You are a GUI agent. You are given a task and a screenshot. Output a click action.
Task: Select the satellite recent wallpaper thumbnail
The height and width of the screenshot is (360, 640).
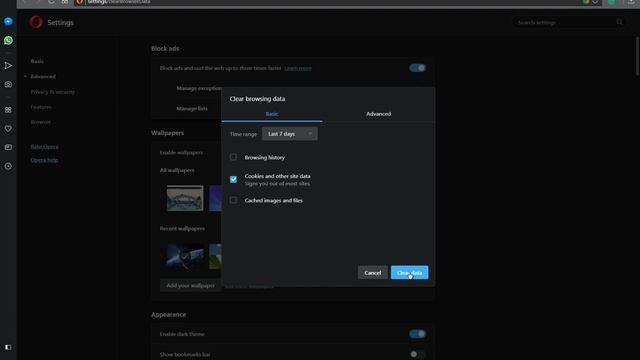click(185, 256)
